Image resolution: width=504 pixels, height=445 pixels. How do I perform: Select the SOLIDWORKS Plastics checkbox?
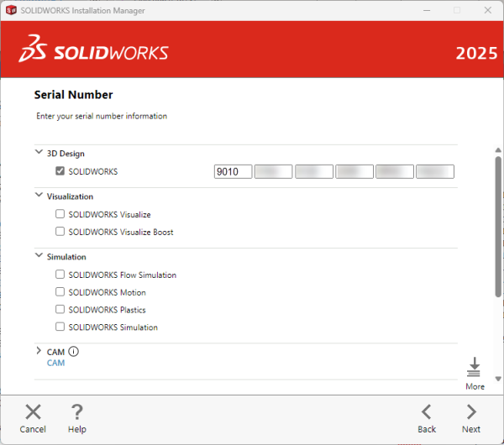(x=60, y=310)
